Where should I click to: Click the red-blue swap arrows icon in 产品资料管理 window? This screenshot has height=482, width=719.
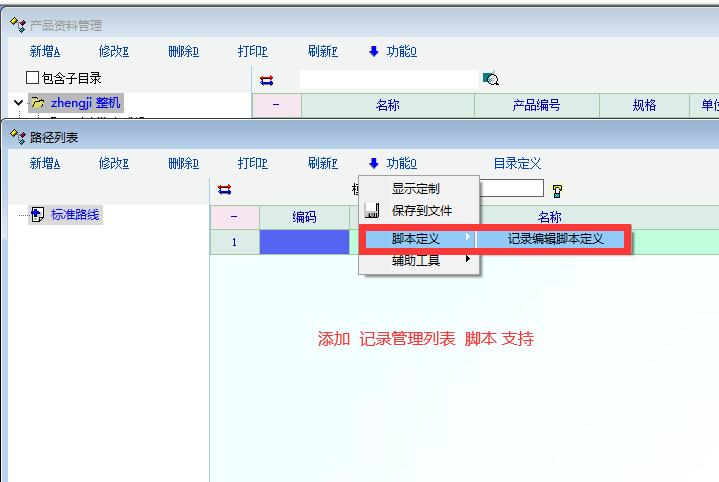pos(266,80)
